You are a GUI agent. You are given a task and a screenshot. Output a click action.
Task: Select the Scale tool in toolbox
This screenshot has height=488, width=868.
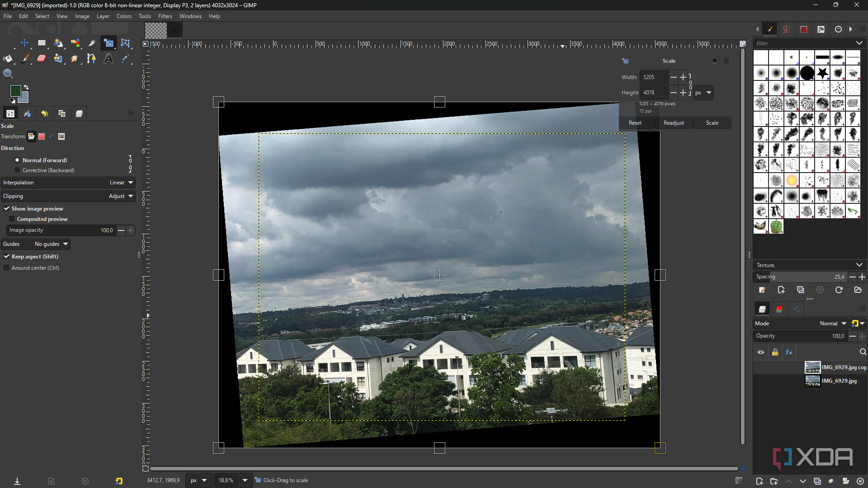(108, 43)
